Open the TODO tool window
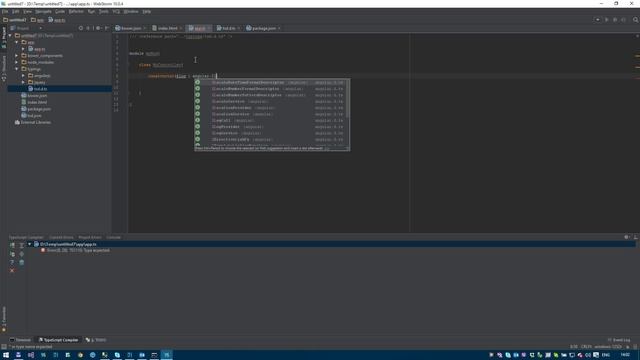This screenshot has width=640, height=360. click(x=96, y=340)
